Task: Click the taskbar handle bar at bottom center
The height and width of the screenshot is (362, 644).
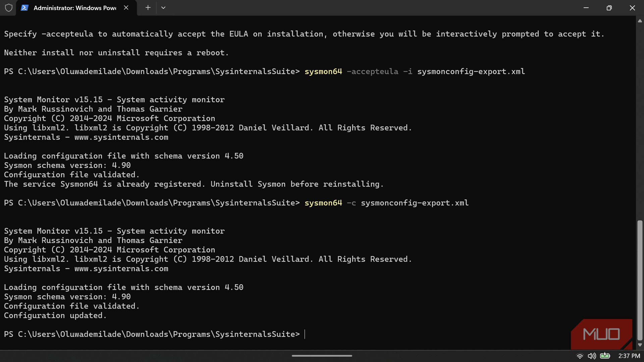Action: 322,356
